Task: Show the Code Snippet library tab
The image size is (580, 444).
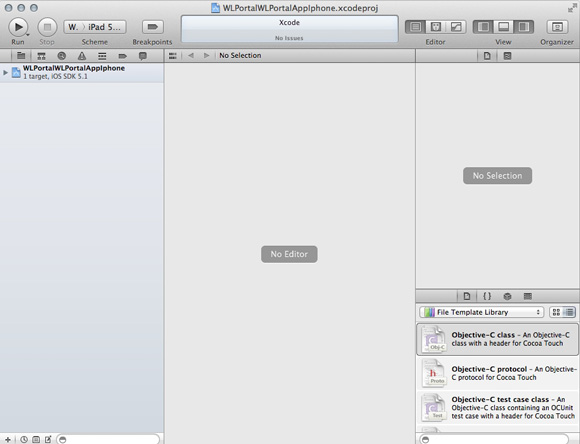Action: [x=487, y=296]
